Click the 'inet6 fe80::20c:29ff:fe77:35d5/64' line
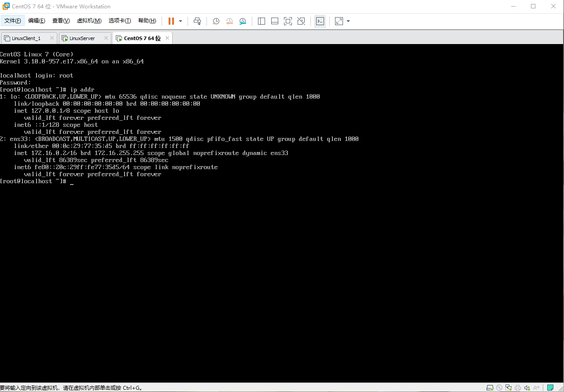 [116, 167]
